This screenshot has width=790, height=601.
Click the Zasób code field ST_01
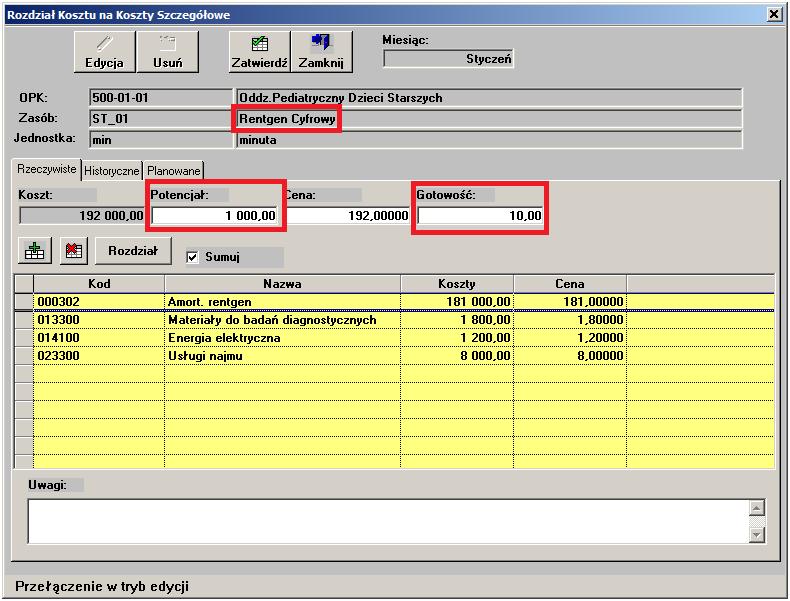click(x=161, y=119)
